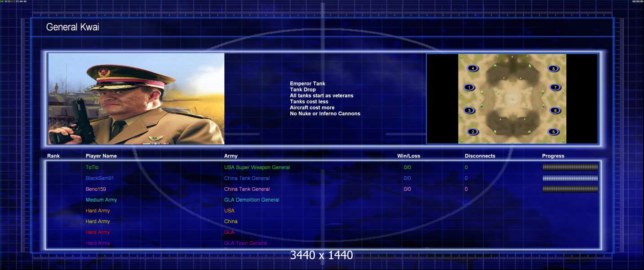Click Beno159's '0/0' win/loss value
This screenshot has height=270, width=644.
[407, 189]
